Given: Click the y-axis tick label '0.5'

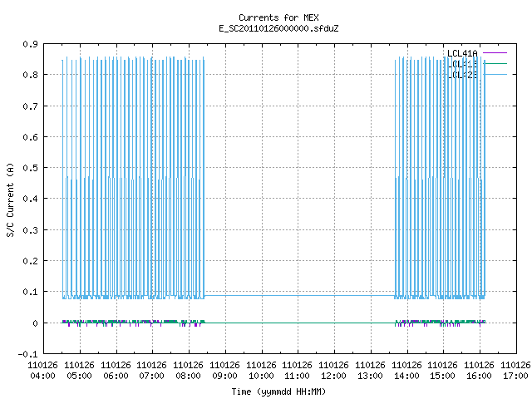Looking at the screenshot, I should [31, 168].
